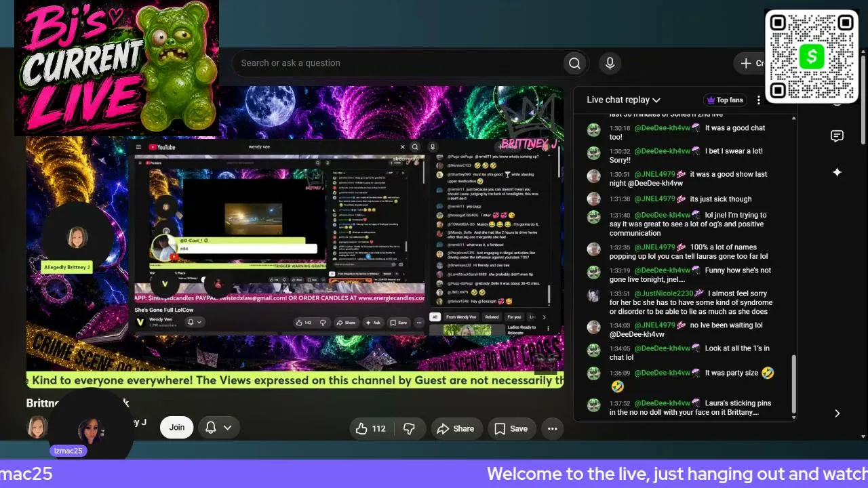The width and height of the screenshot is (868, 488).
Task: Jump to chat timestamp 1:36:09
Action: point(620,373)
